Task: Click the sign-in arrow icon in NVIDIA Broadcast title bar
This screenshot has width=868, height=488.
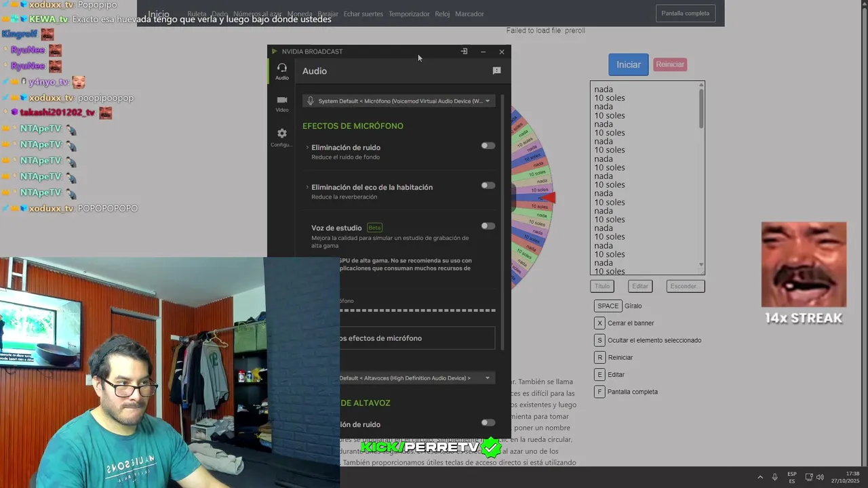Action: (x=464, y=52)
